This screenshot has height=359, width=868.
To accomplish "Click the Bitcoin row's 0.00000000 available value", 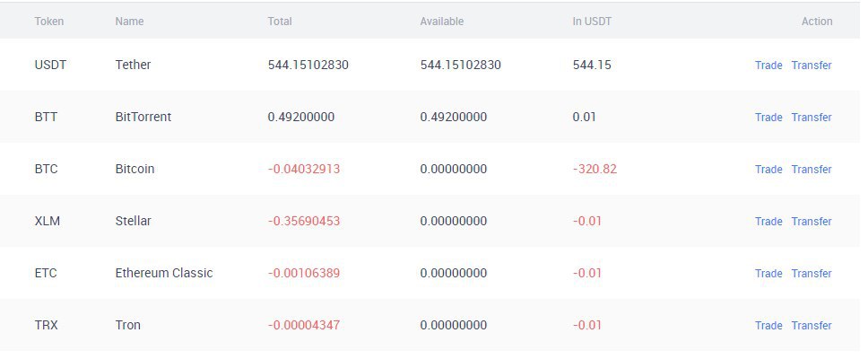I will [x=454, y=169].
